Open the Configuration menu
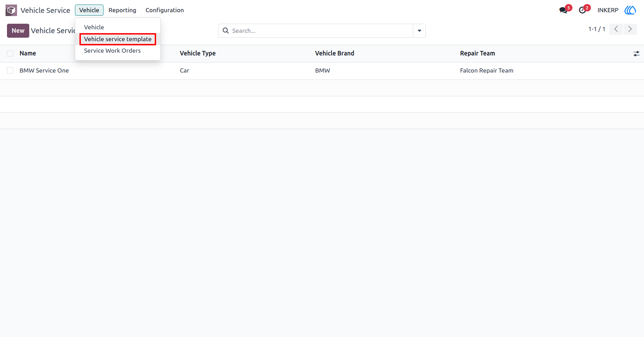The image size is (644, 337). point(164,10)
